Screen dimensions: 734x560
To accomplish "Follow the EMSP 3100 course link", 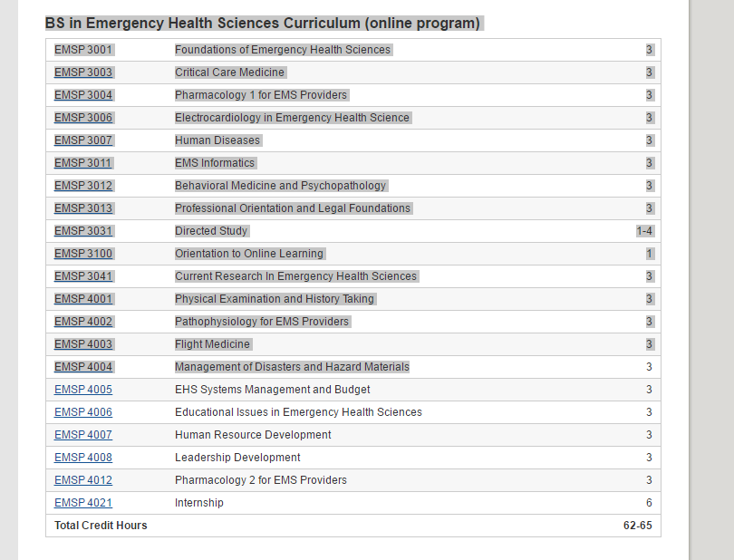I will pos(83,254).
